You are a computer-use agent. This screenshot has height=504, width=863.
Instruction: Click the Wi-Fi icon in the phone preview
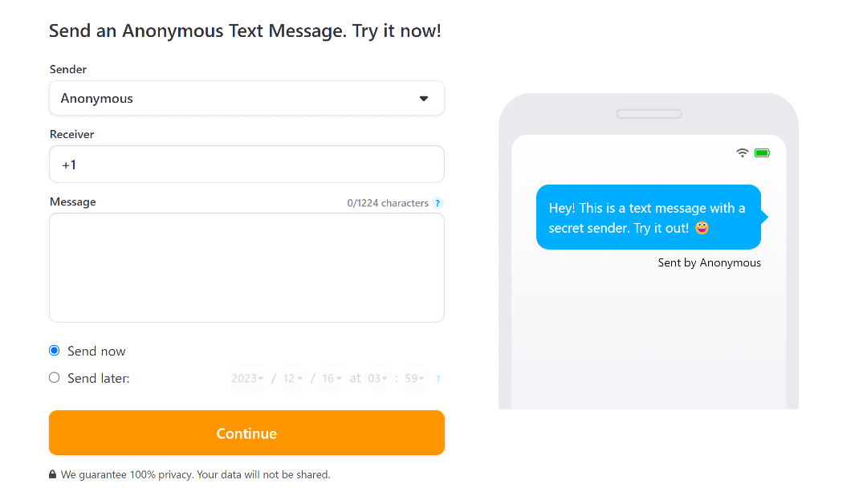742,152
